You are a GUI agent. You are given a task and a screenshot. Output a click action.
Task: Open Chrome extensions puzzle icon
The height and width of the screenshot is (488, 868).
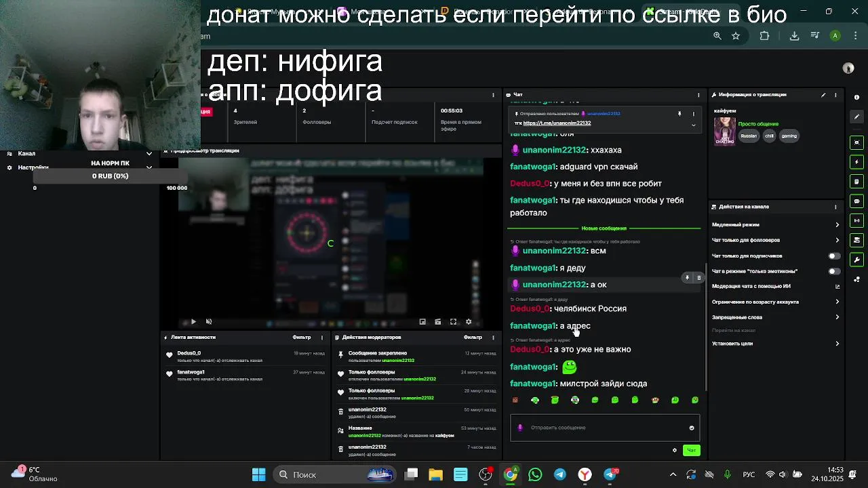[x=764, y=36]
